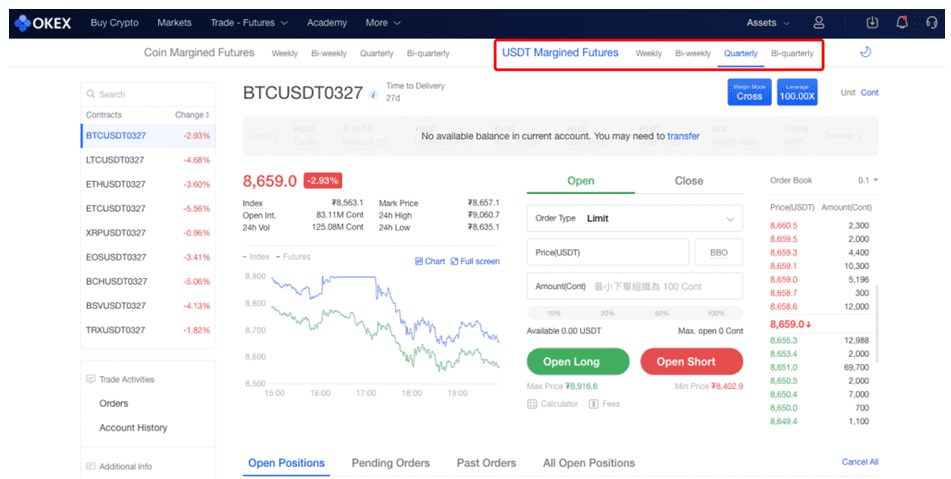951x479 pixels.
Task: Click the Price(USDT) input field
Action: coord(607,252)
